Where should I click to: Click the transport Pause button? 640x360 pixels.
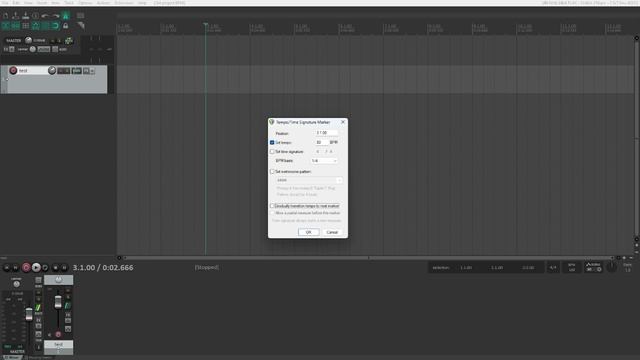(64, 268)
